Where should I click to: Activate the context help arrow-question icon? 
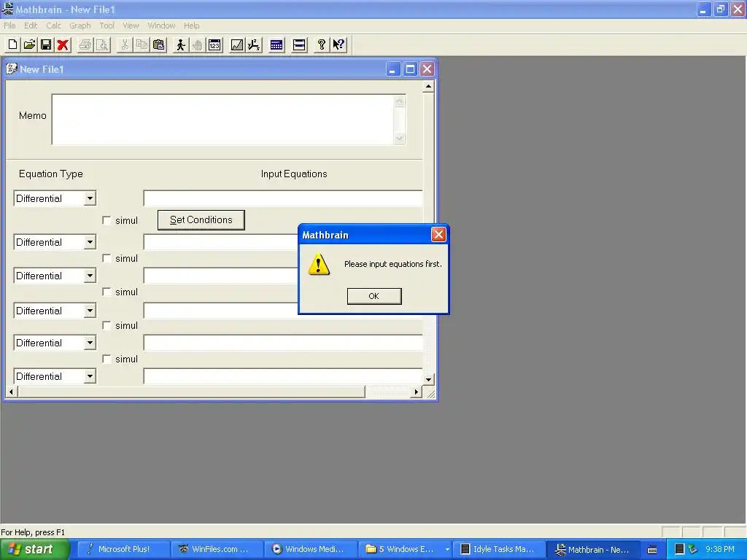(x=338, y=44)
